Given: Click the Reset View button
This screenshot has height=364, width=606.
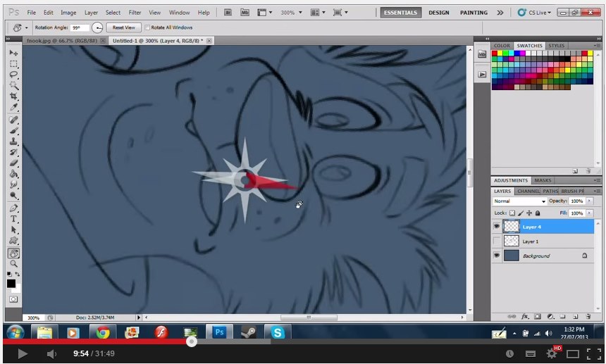Looking at the screenshot, I should click(124, 27).
